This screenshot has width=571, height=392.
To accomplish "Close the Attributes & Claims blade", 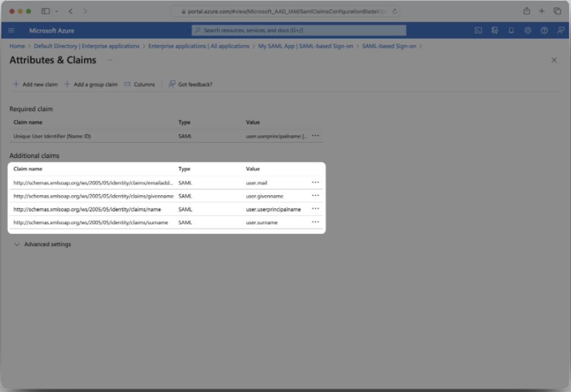I will [554, 60].
